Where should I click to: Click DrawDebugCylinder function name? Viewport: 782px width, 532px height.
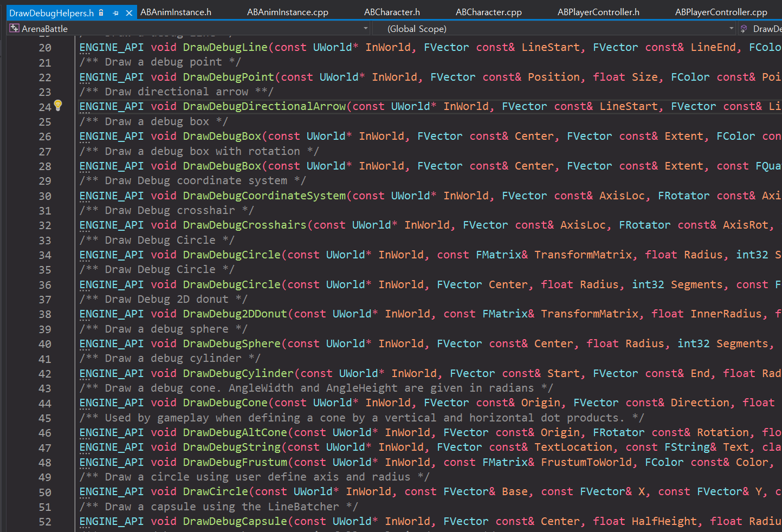238,373
